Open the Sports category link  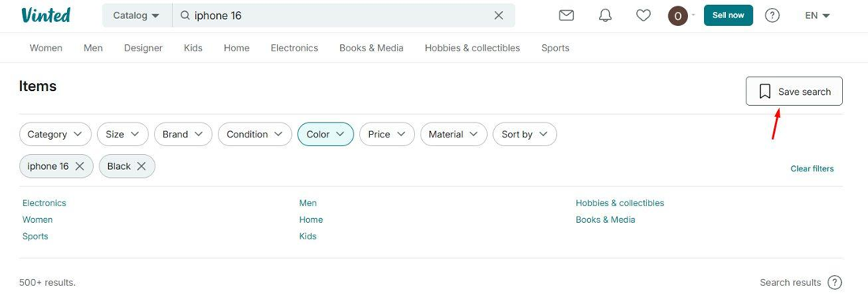36,236
